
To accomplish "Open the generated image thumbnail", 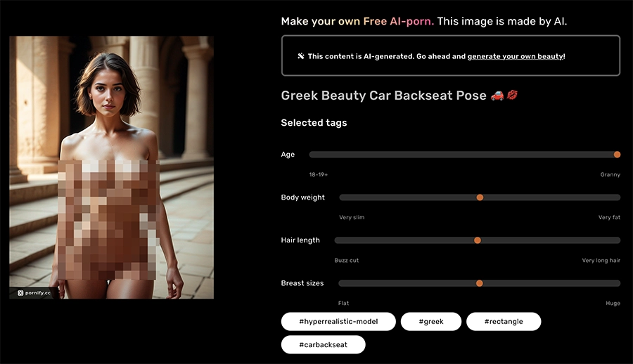I will tap(111, 167).
